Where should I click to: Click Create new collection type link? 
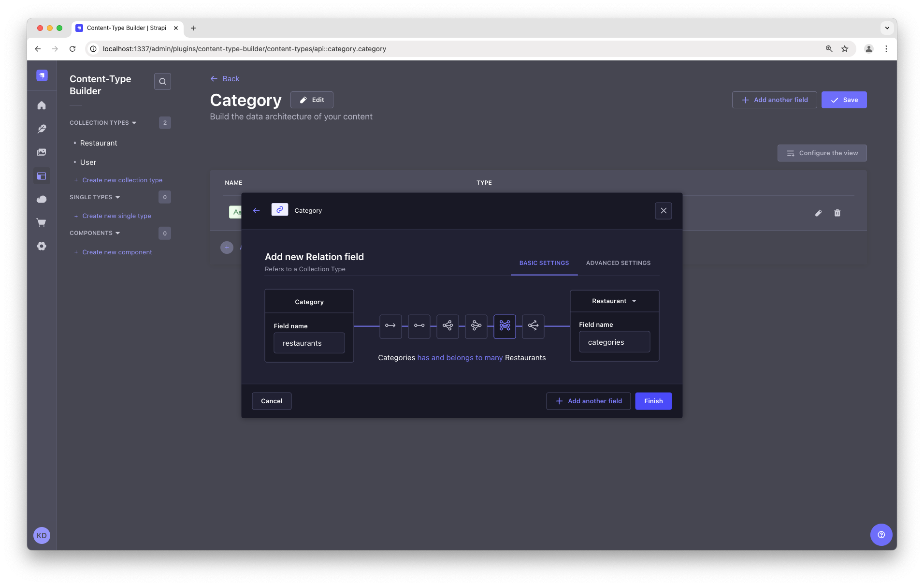point(122,180)
